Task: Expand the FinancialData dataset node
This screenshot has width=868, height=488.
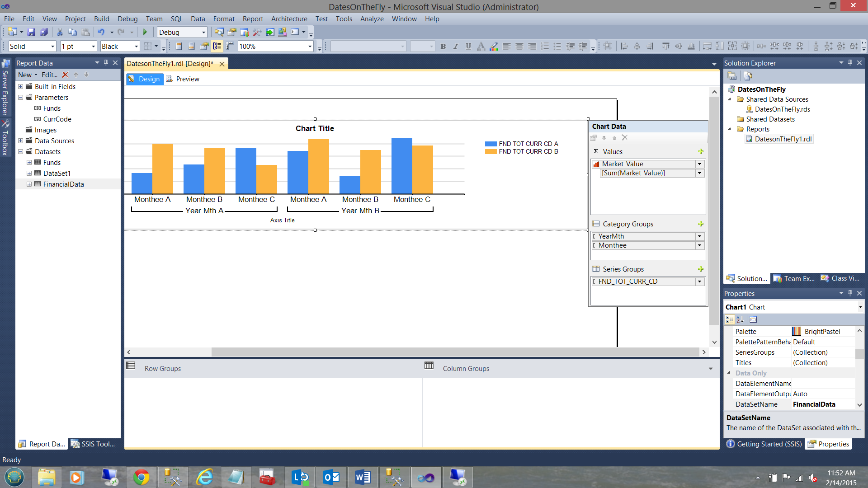Action: pos(29,184)
